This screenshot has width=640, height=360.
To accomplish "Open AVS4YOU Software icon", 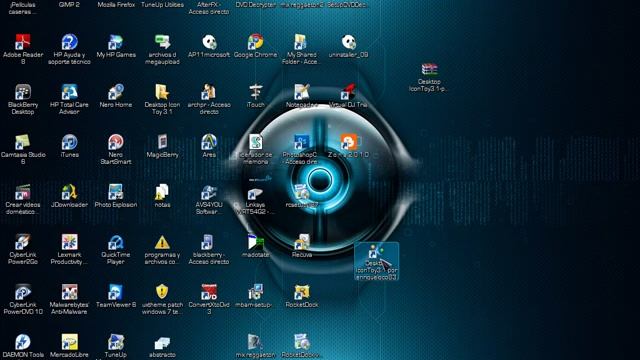I will [x=209, y=192].
